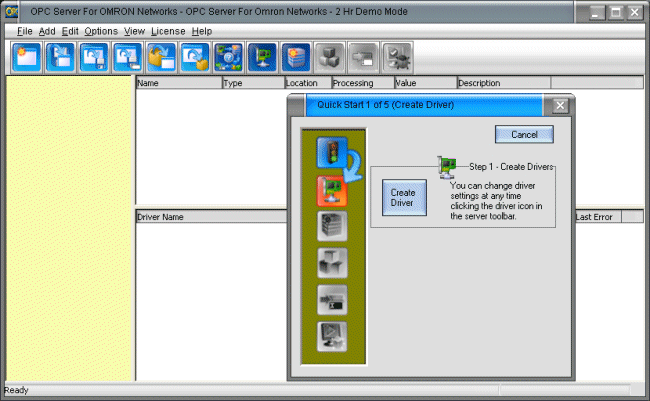Open the Options menu

(x=101, y=31)
